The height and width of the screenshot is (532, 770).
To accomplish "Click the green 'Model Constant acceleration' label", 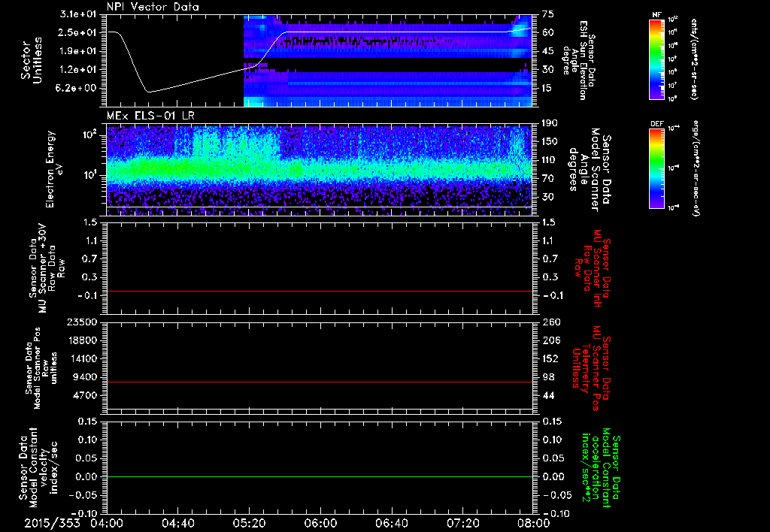I will (600, 468).
